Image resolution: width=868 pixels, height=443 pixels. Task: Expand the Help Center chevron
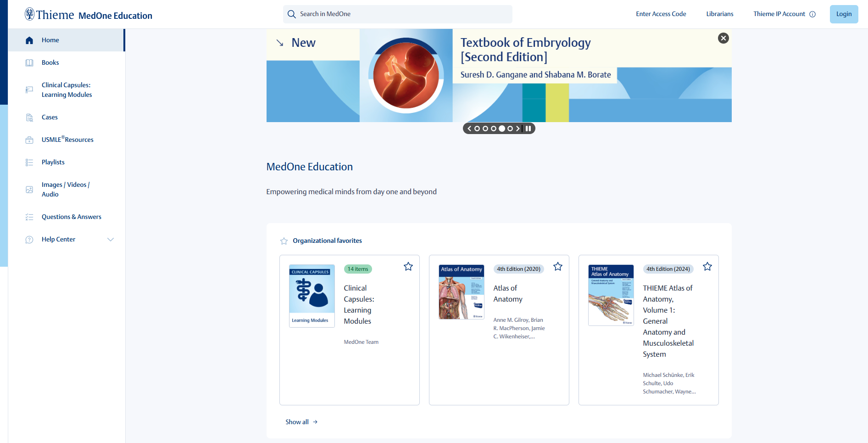click(x=111, y=239)
